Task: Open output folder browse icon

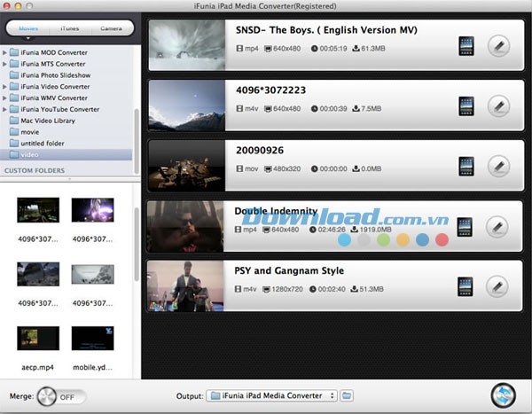Action: point(347,395)
